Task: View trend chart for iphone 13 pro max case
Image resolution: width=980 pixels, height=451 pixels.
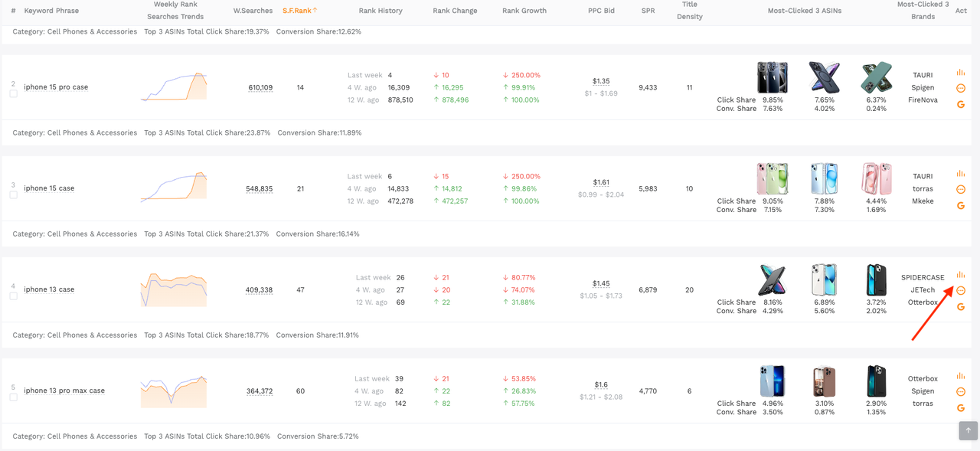Action: 174,391
